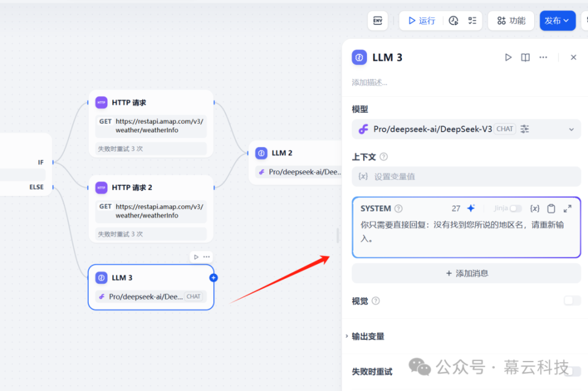Close the LLM 3 settings panel
The image size is (588, 391).
[x=573, y=58]
